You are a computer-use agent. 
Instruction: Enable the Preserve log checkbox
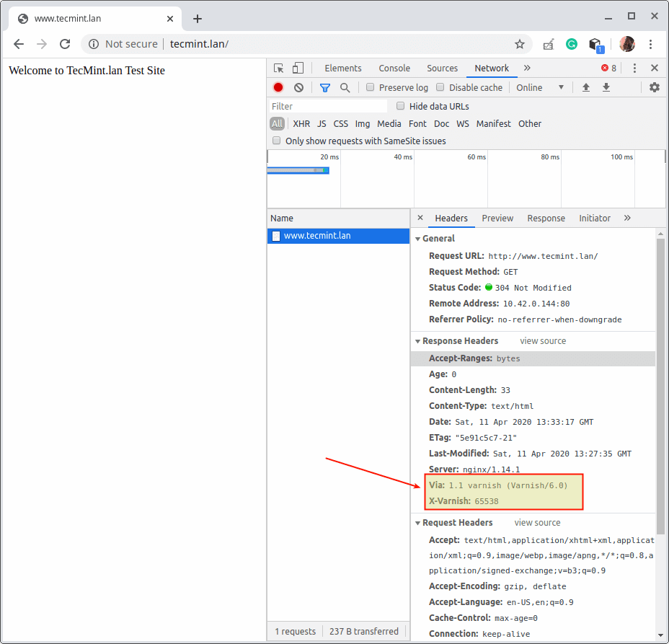point(371,87)
